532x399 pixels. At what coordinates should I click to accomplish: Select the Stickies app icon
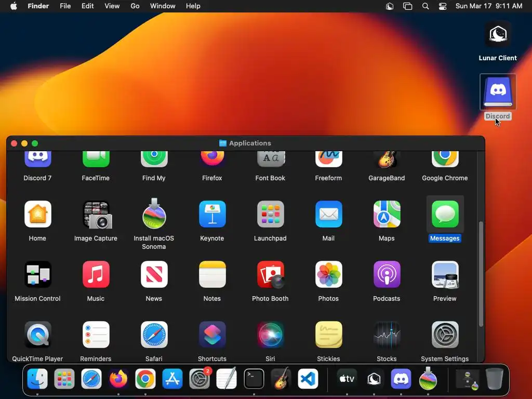click(328, 335)
